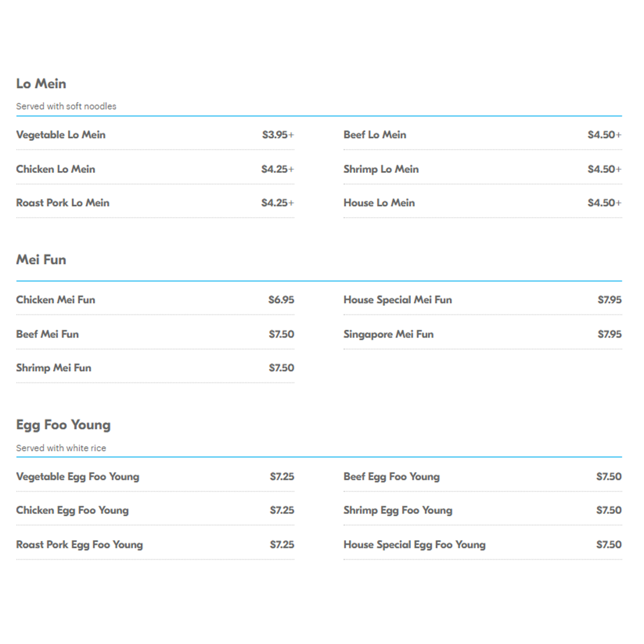644x644 pixels.
Task: Click the House Lo Mein price
Action: [605, 203]
